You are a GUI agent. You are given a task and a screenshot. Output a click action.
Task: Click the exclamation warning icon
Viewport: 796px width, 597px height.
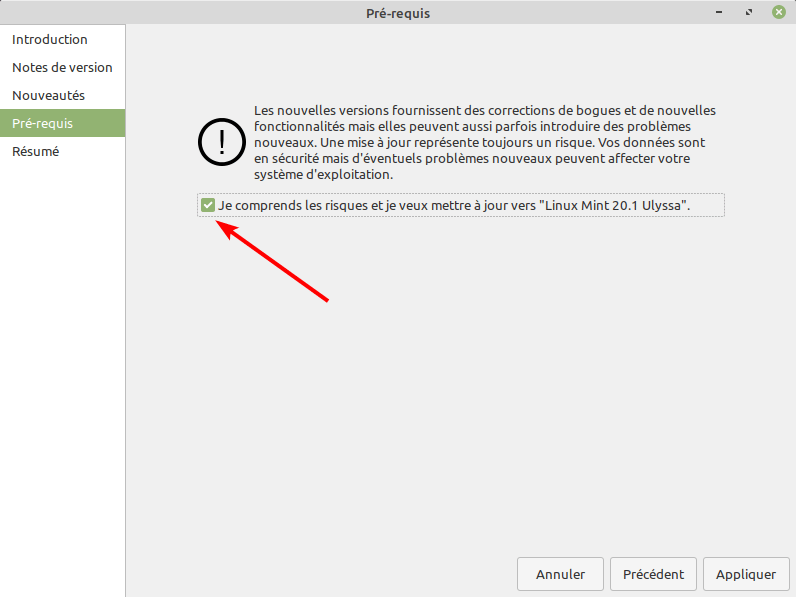(220, 141)
